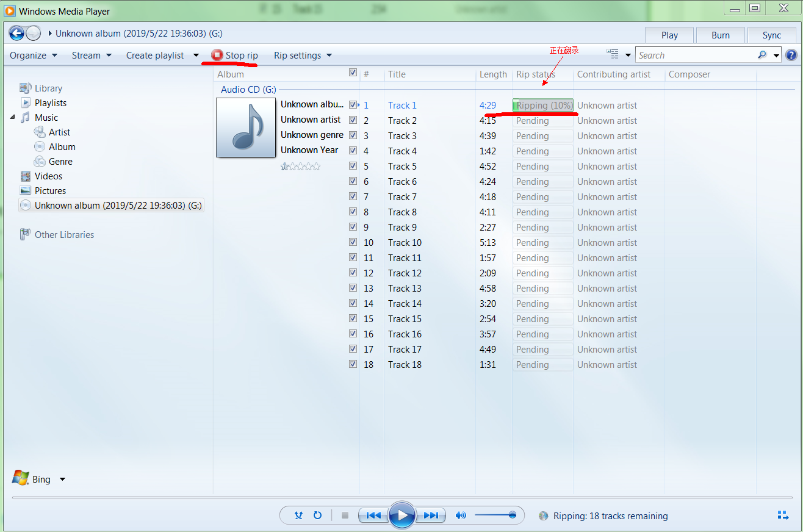The height and width of the screenshot is (532, 803).
Task: Click the star rating under album
Action: click(300, 166)
